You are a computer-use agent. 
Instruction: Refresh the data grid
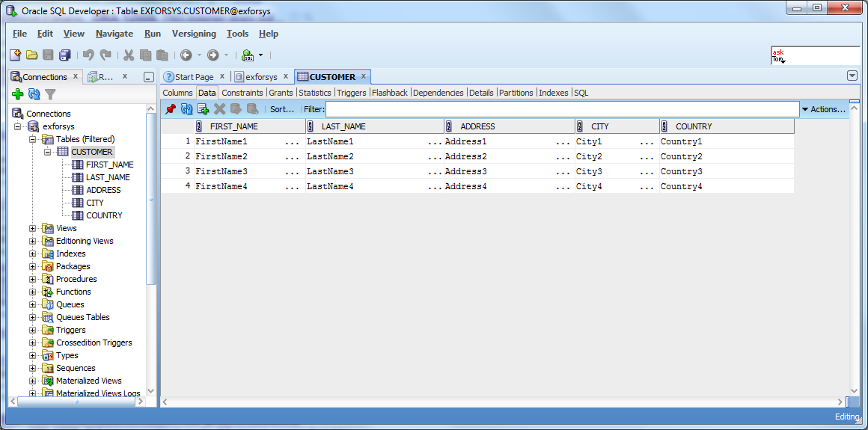point(186,109)
